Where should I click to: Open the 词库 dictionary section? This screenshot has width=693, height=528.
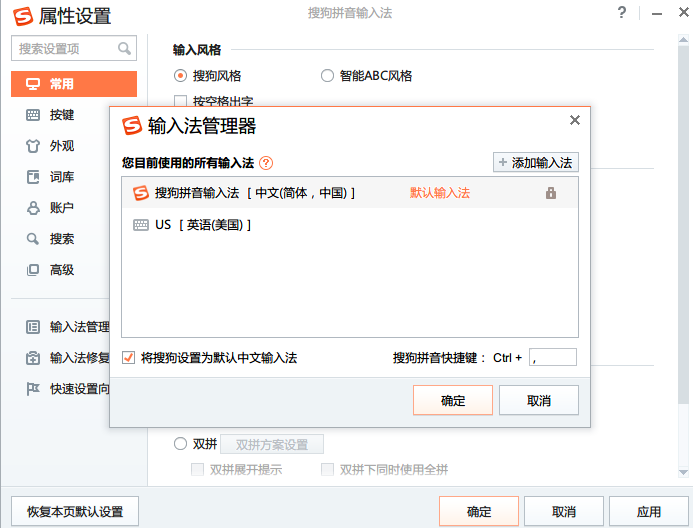coord(62,177)
